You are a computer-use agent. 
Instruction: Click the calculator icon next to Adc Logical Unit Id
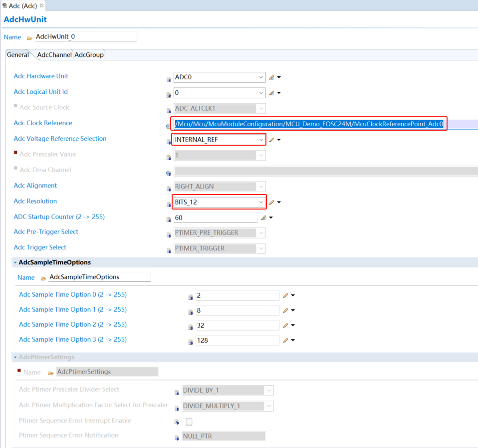[x=272, y=93]
